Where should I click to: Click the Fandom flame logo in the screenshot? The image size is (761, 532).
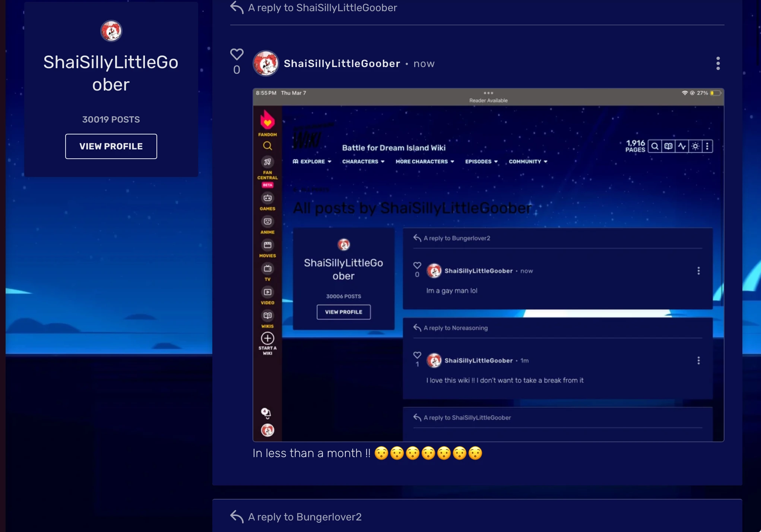coord(267,121)
